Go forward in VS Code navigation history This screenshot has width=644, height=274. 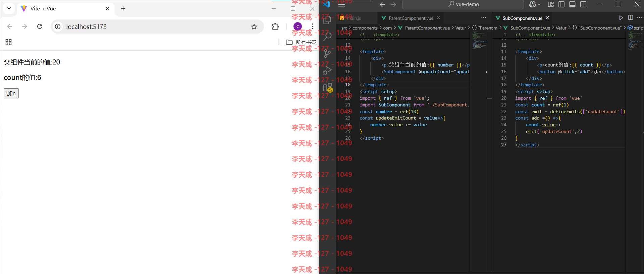(x=393, y=4)
